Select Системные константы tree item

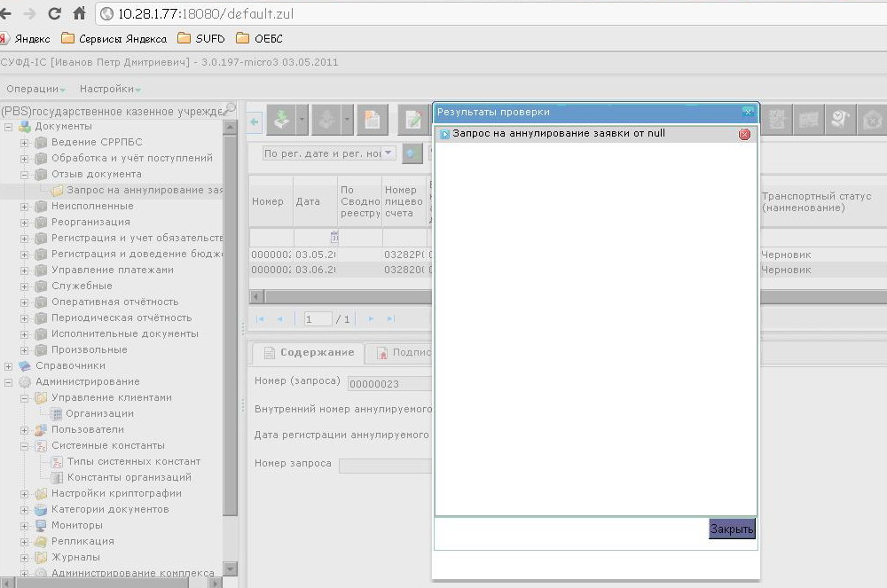click(x=107, y=445)
